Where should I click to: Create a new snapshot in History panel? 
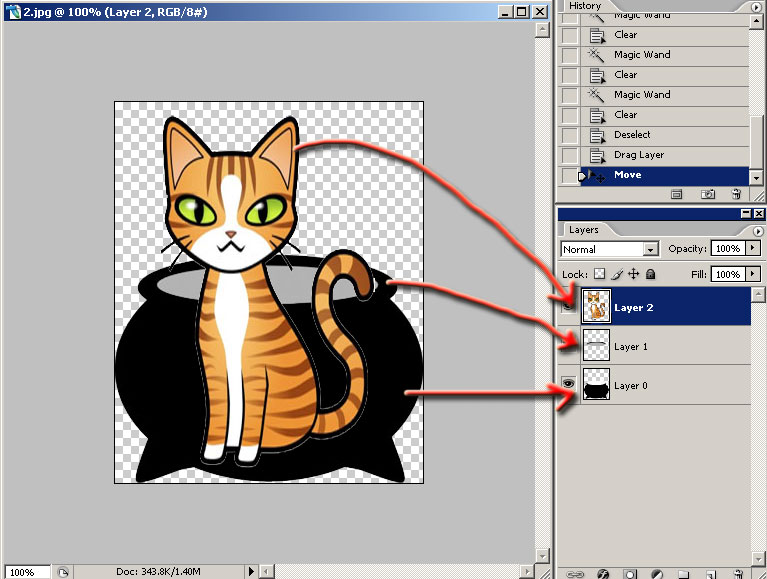point(708,195)
